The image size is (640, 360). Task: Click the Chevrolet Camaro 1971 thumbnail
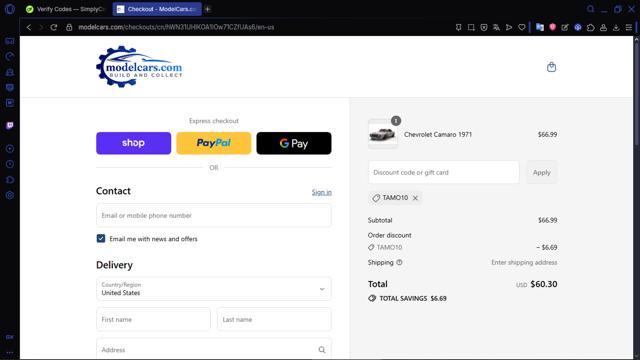point(382,134)
